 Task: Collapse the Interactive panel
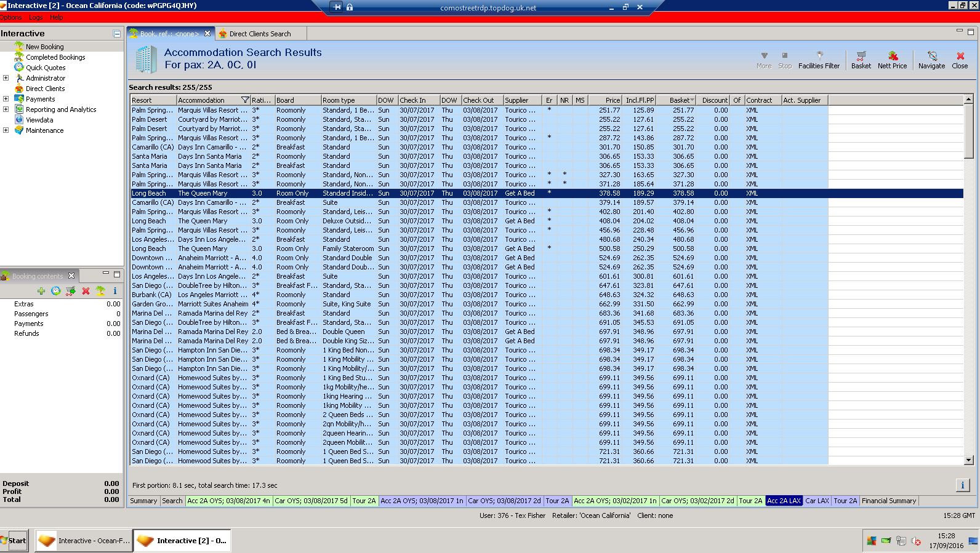click(x=117, y=34)
